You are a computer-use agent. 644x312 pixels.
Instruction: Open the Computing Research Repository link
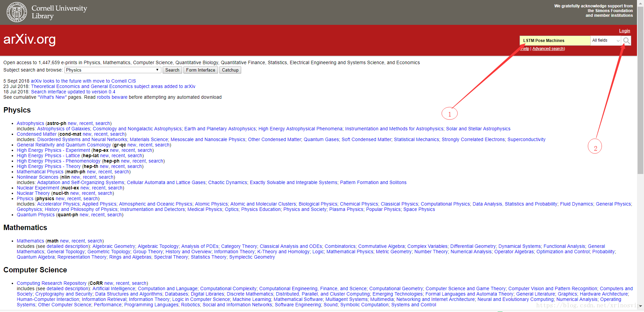tap(52, 283)
